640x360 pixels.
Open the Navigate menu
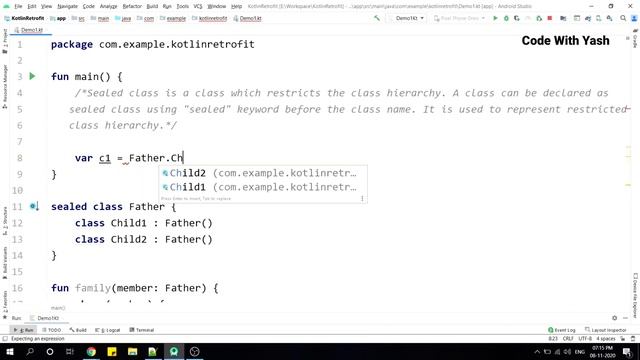click(67, 6)
